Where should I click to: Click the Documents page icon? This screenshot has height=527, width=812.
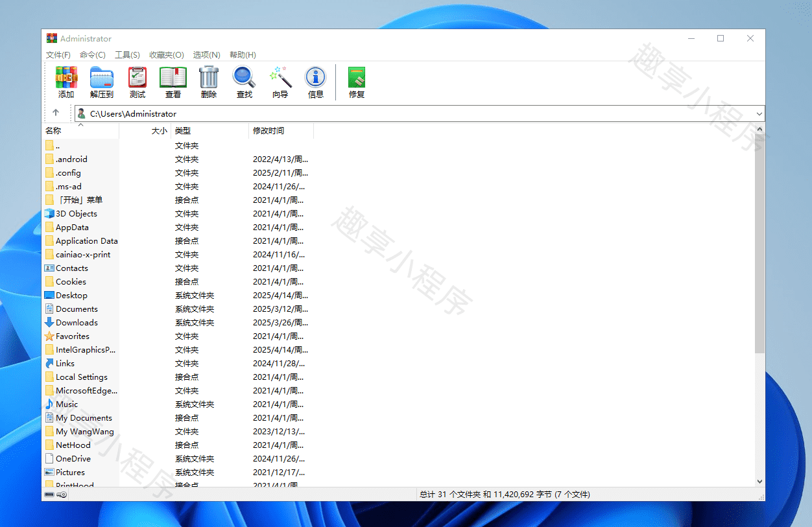(49, 309)
